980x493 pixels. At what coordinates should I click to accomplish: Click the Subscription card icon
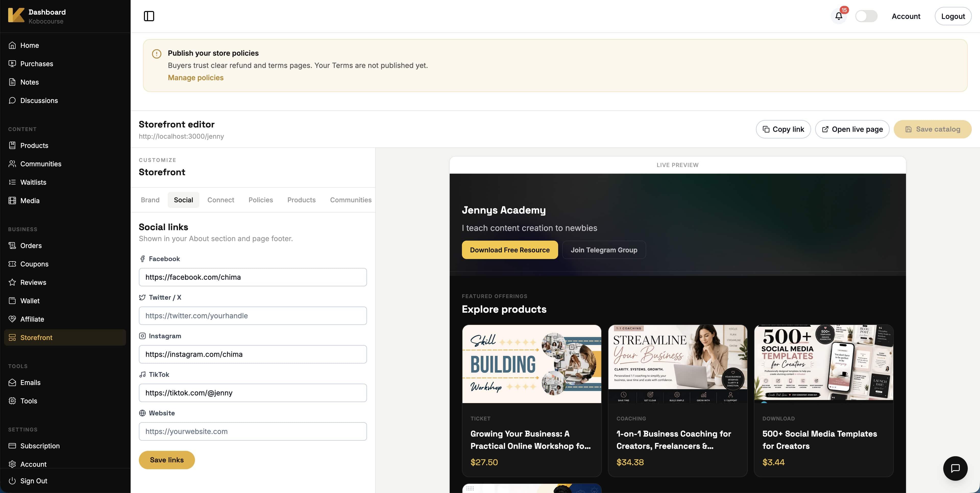point(12,446)
